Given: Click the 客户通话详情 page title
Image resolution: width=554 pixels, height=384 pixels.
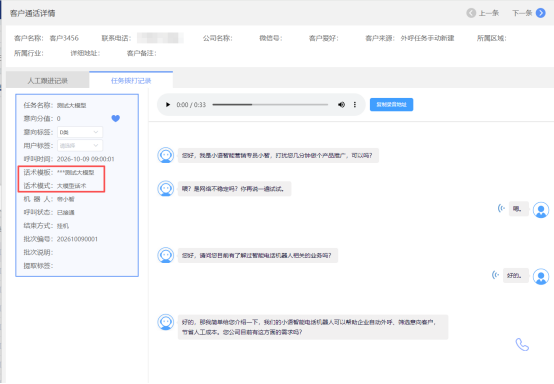Looking at the screenshot, I should point(33,13).
